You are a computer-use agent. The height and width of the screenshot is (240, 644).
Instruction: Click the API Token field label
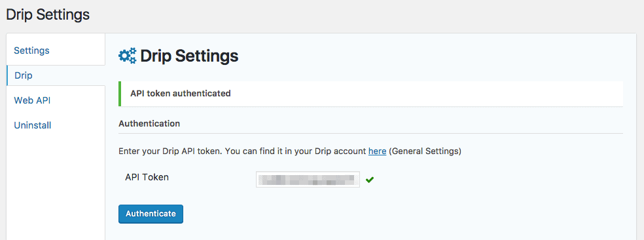coord(147,177)
